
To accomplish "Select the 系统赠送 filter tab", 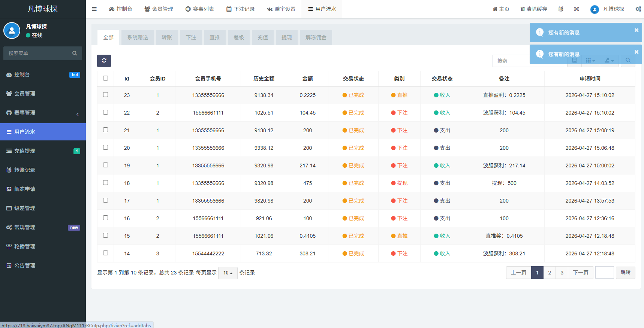I will (138, 37).
